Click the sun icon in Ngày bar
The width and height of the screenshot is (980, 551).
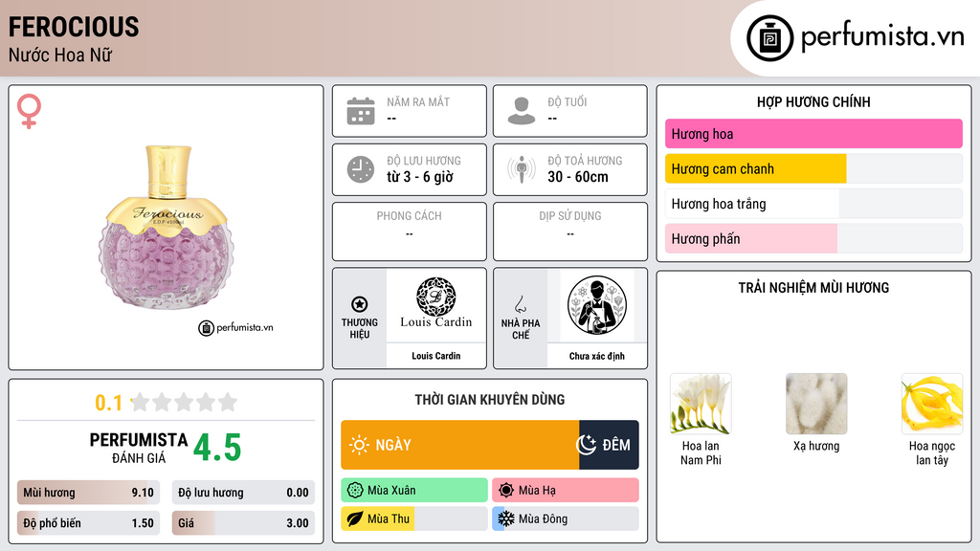coord(359,445)
